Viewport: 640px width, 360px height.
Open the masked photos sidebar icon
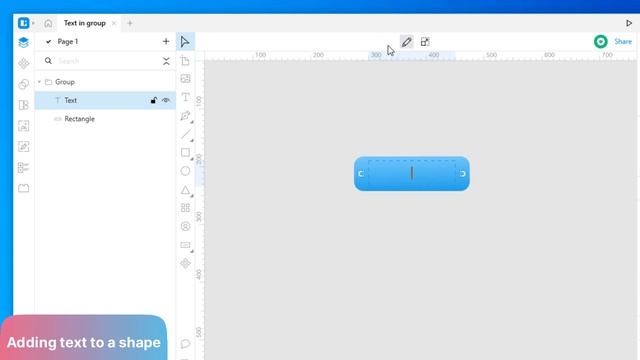tap(24, 188)
